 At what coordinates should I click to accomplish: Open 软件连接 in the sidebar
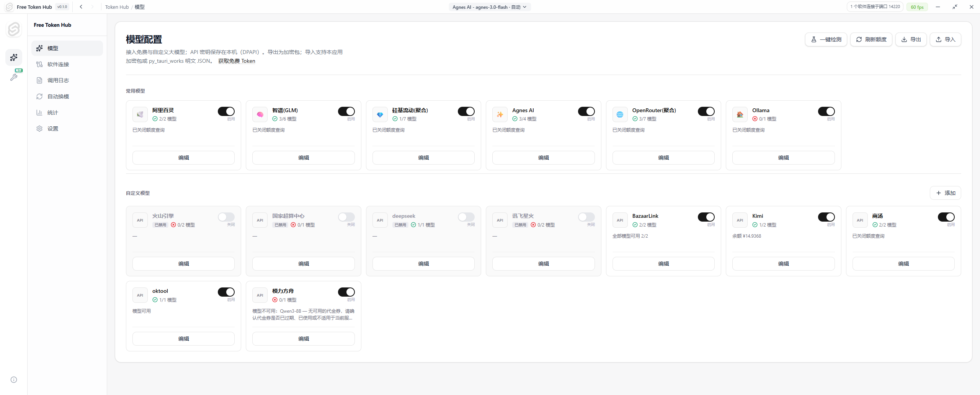(x=67, y=64)
